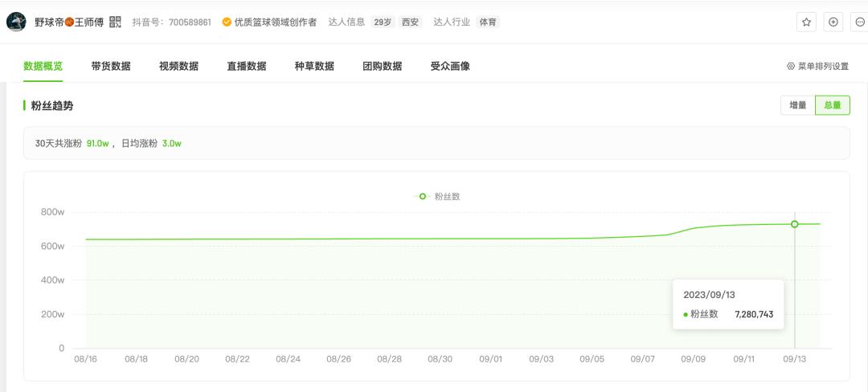
Task: Go to the 直播数据 tab
Action: 247,67
